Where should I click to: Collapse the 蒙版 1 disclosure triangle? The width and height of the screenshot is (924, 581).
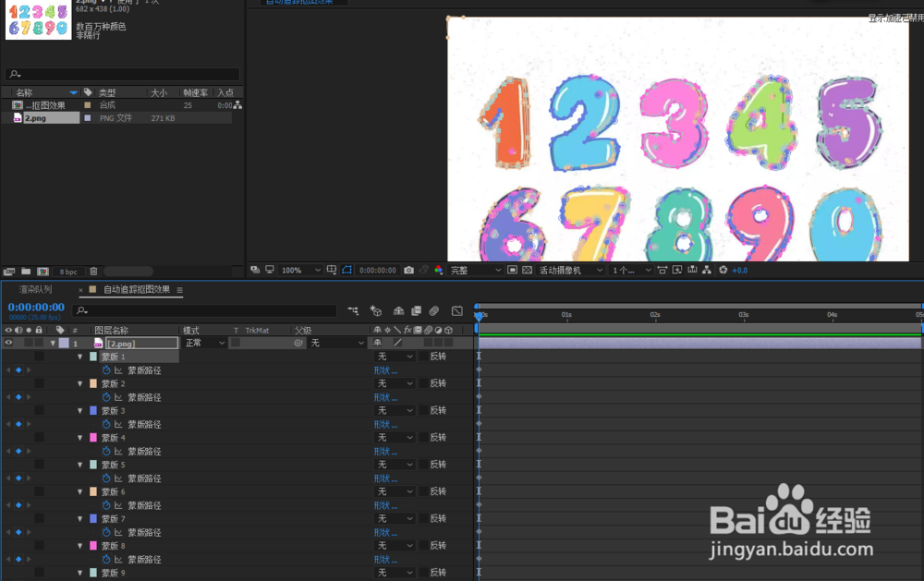point(80,357)
